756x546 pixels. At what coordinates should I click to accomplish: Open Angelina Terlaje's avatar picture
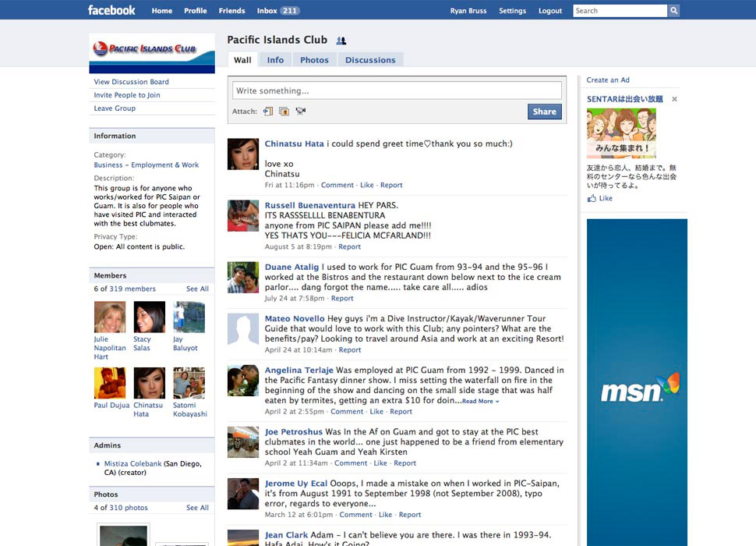click(243, 381)
